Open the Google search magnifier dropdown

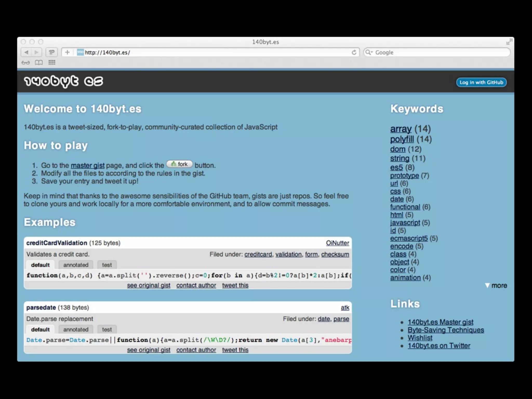tap(369, 52)
